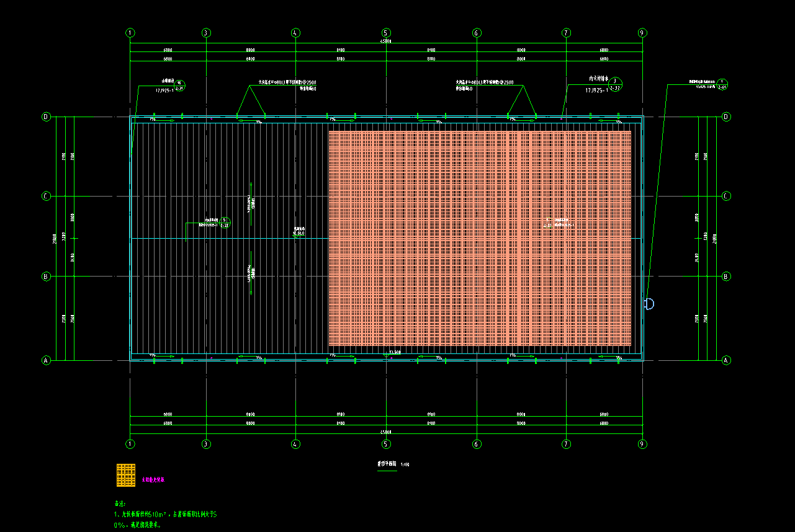Select the top-left detail callout circle above axis 1

(x=179, y=86)
